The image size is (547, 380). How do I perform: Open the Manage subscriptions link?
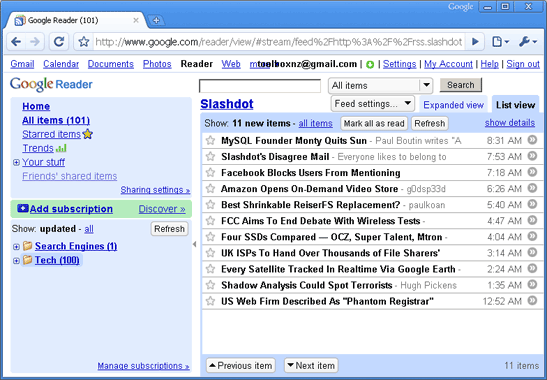tap(143, 366)
